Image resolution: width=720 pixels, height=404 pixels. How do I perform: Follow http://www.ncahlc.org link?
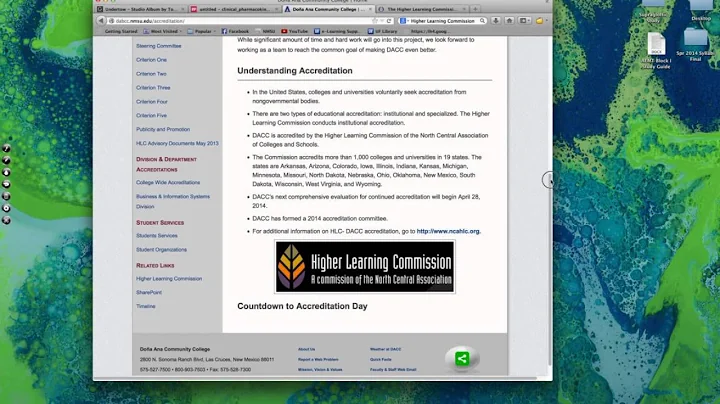pos(448,231)
